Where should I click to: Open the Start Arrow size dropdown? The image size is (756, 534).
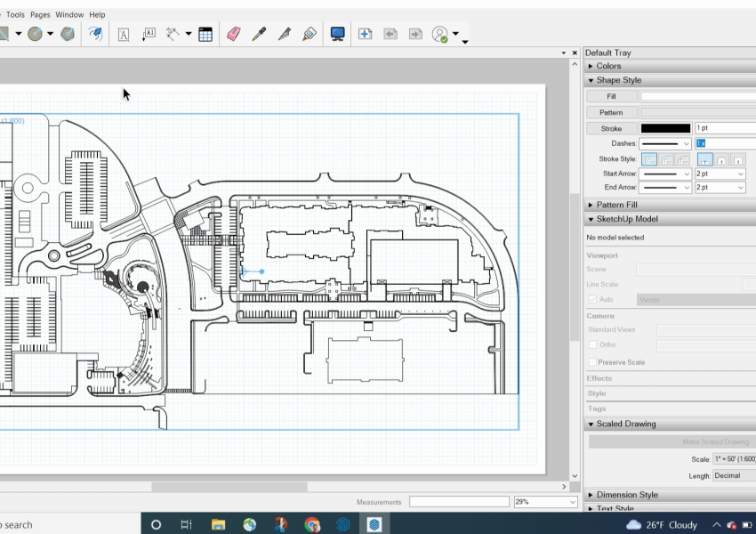(x=720, y=174)
